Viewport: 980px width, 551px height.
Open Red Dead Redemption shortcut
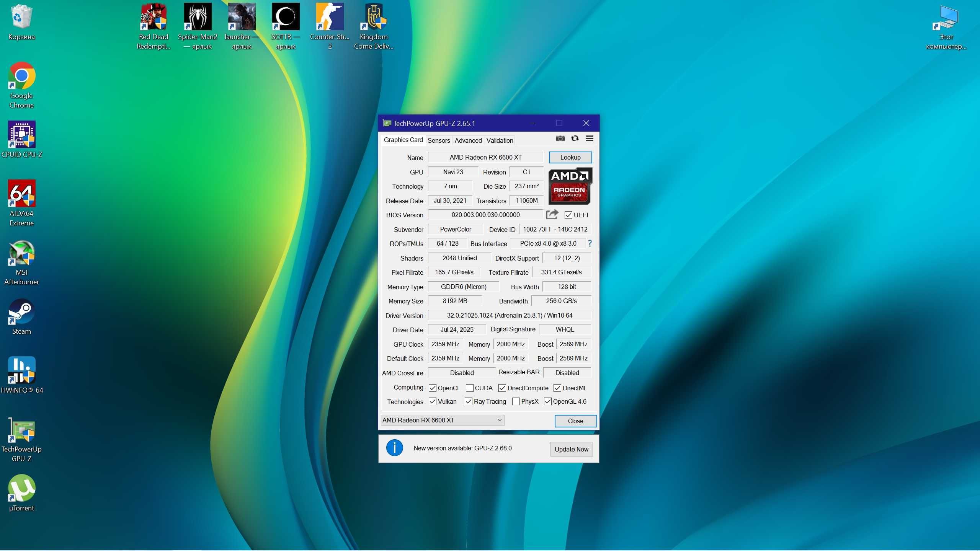click(x=154, y=27)
